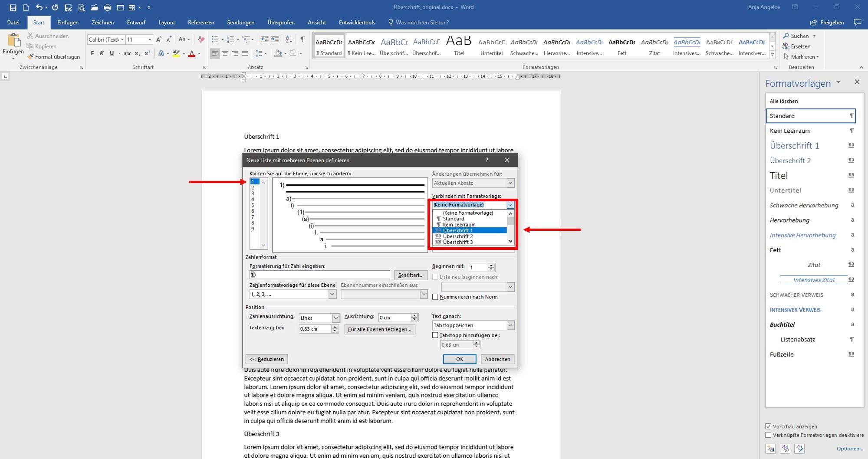Image resolution: width=868 pixels, height=459 pixels.
Task: Select level 2 in level list
Action: point(253,187)
